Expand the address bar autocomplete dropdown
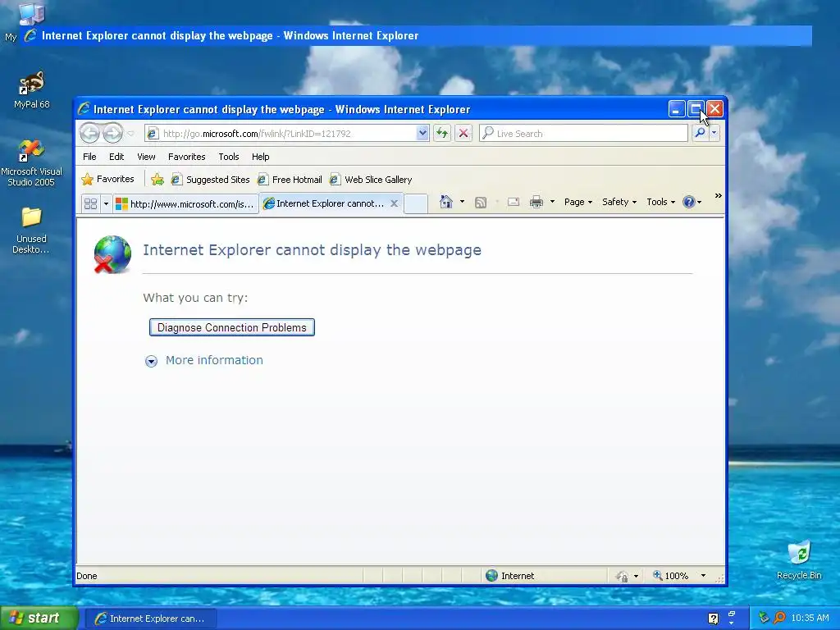The height and width of the screenshot is (630, 840). point(422,134)
